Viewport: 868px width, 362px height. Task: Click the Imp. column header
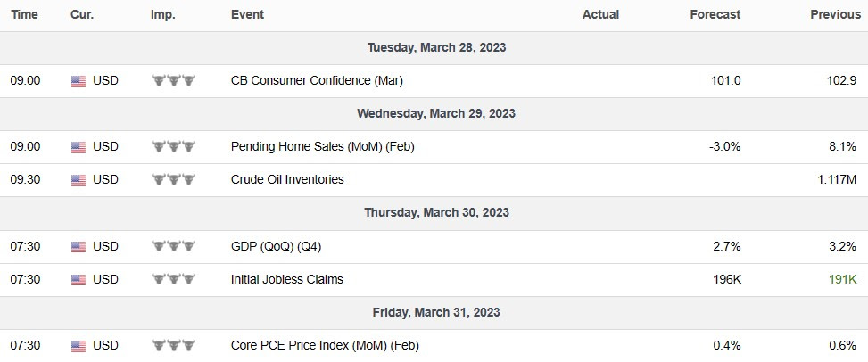161,15
